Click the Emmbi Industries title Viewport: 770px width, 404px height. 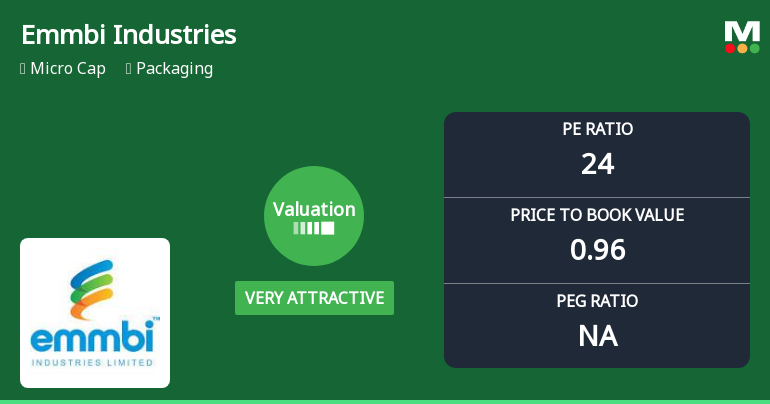click(x=129, y=35)
